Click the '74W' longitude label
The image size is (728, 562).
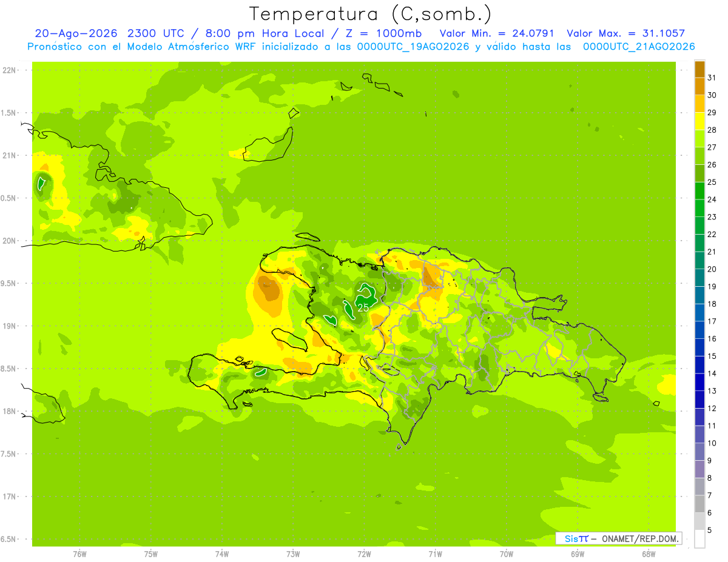pos(222,554)
